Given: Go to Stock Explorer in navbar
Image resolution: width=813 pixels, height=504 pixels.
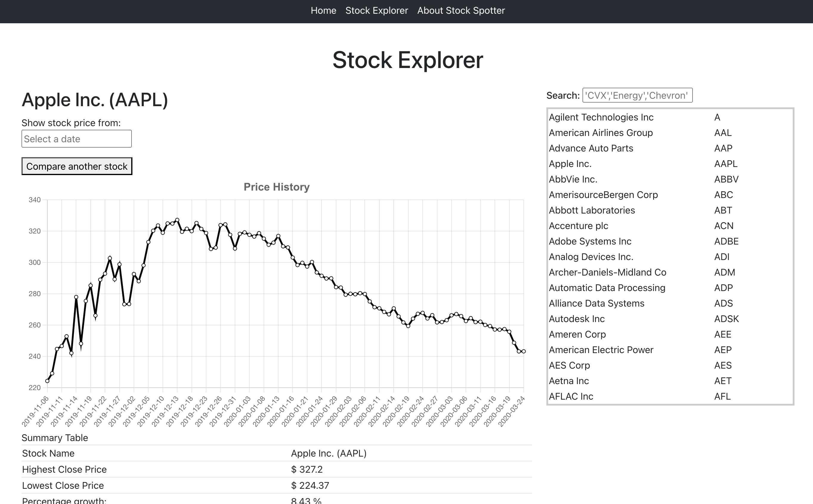Looking at the screenshot, I should click(x=376, y=11).
